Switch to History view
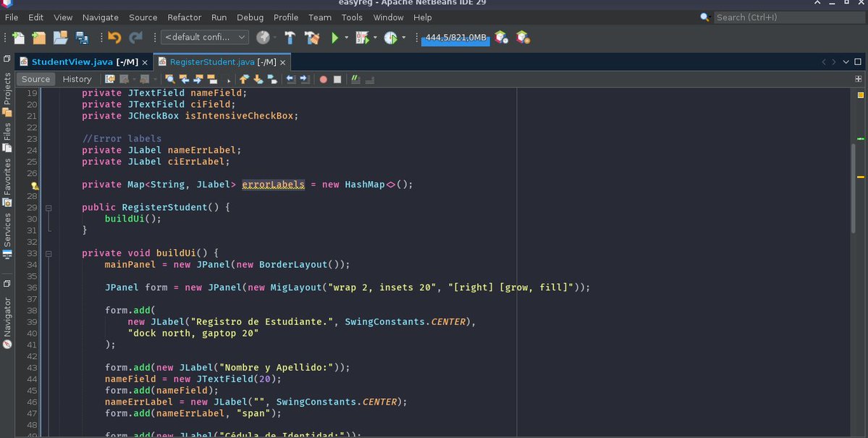 click(77, 79)
